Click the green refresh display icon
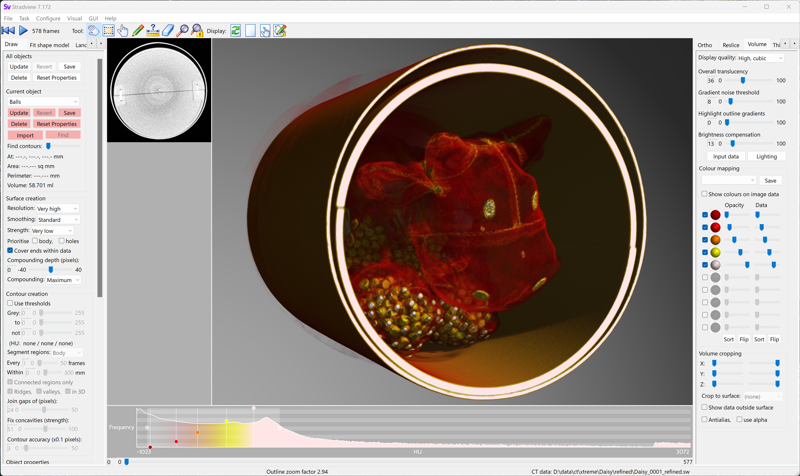 (236, 31)
